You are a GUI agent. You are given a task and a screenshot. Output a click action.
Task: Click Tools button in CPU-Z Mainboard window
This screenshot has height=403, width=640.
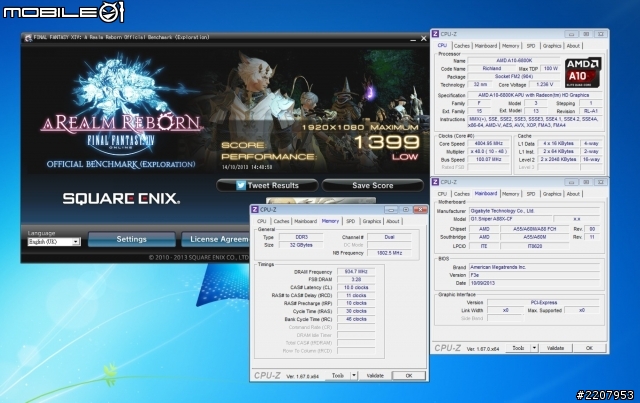point(518,348)
